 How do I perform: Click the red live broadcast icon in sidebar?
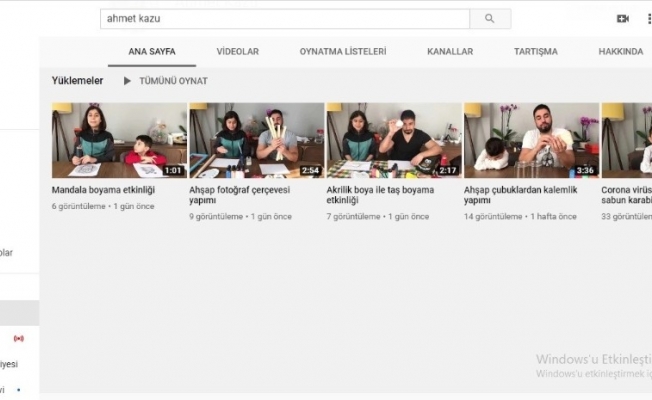(18, 338)
